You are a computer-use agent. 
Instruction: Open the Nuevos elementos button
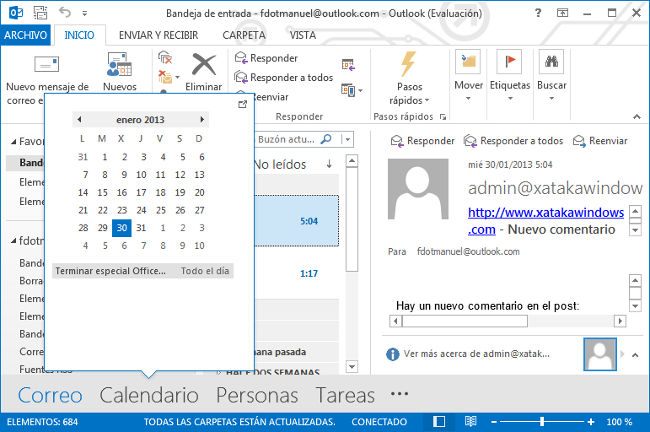click(119, 72)
